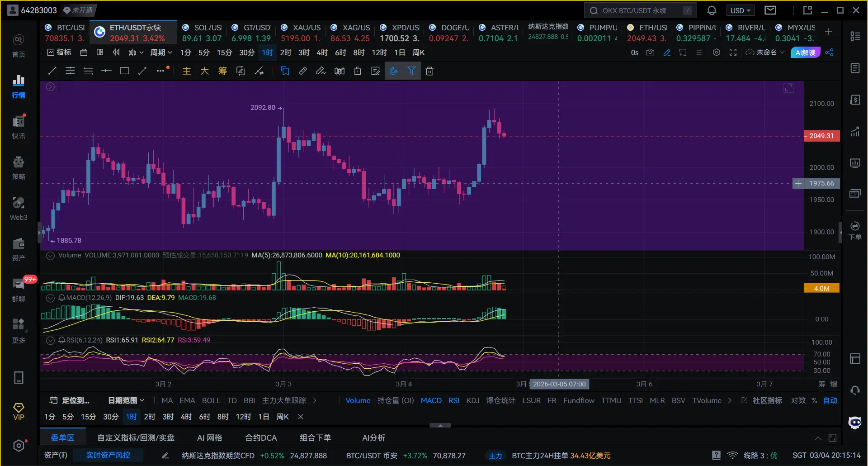Screen dimensions: 868x466
Task: Select the ruler measurement tool
Action: [303, 71]
